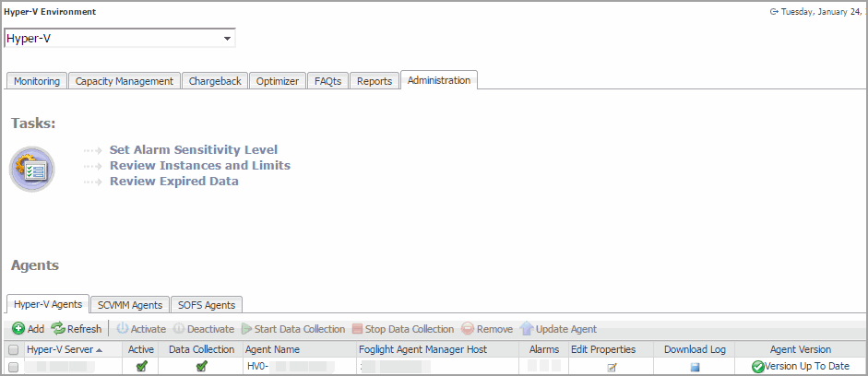The height and width of the screenshot is (376, 868).
Task: Click the Deactivate power icon
Action: [179, 329]
